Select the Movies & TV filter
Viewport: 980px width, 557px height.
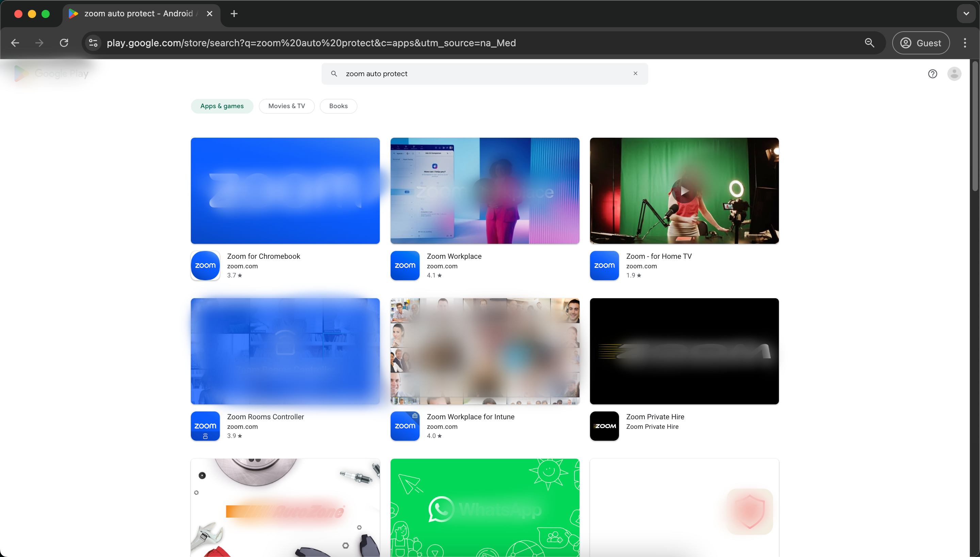pyautogui.click(x=287, y=106)
